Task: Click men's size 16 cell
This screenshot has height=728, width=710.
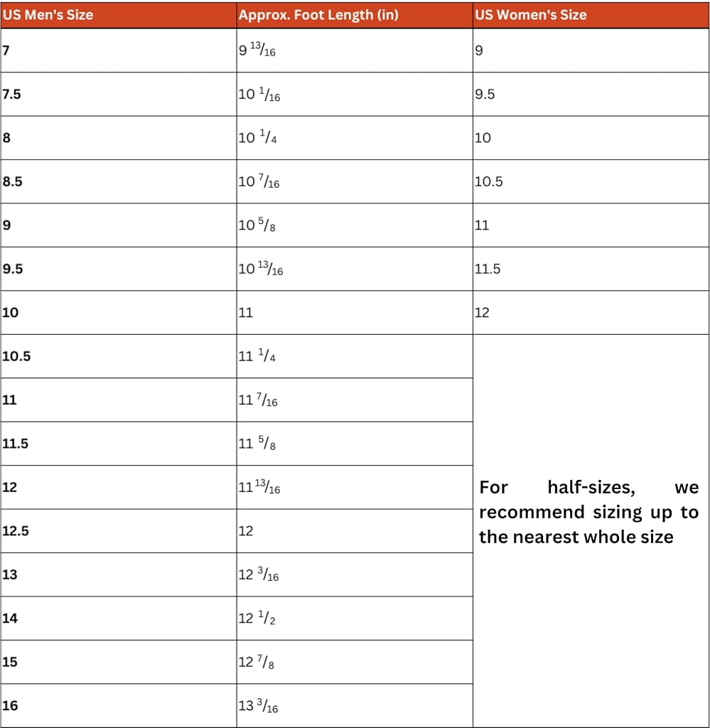Action: tap(118, 706)
